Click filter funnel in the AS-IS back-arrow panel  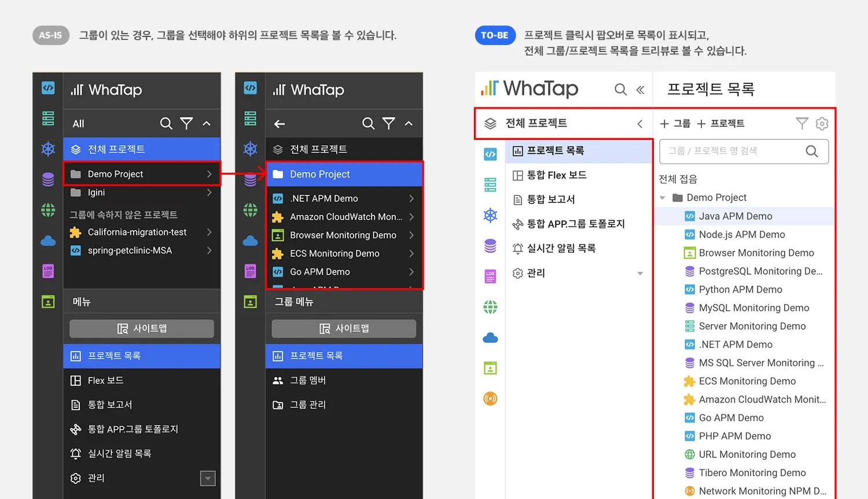click(389, 124)
